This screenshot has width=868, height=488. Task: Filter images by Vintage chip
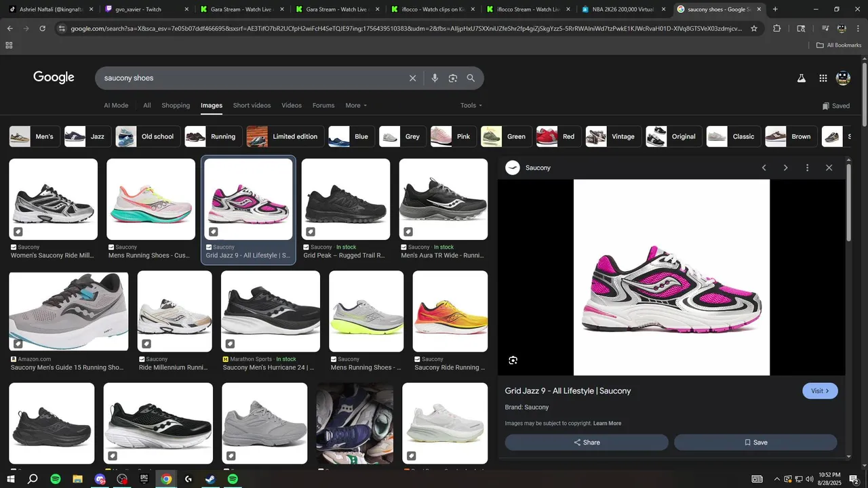pos(614,136)
